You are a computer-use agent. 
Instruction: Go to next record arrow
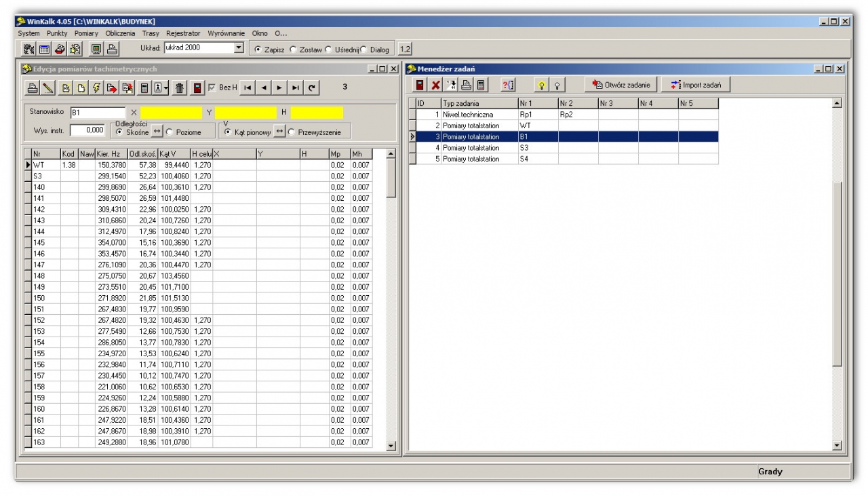(279, 87)
